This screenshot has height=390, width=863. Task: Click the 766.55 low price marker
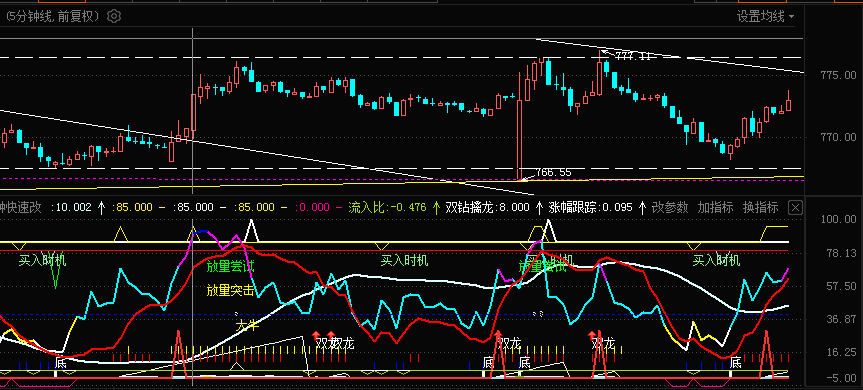pyautogui.click(x=553, y=173)
